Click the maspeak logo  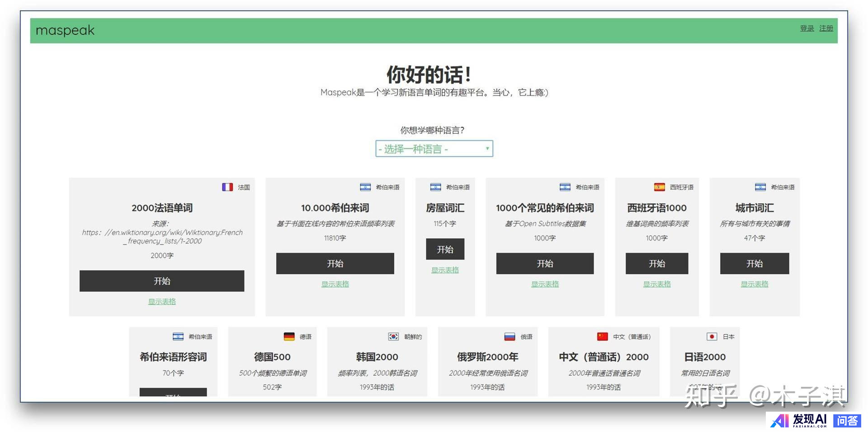pyautogui.click(x=65, y=30)
